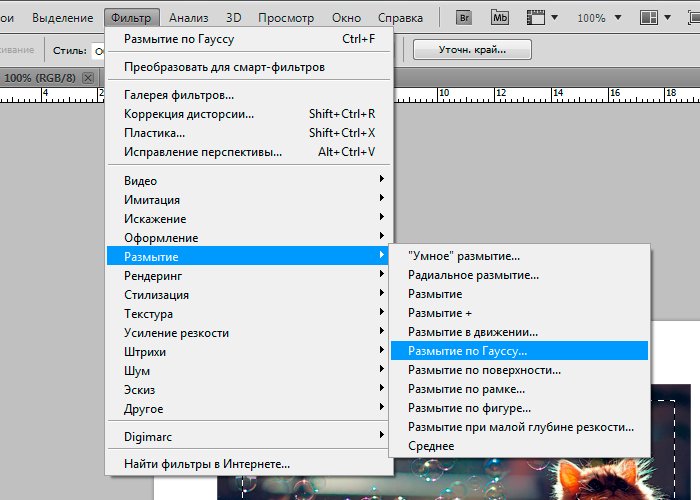Select the 100% (RGB/8) document tab
Viewport: 700px width, 500px height.
point(40,77)
